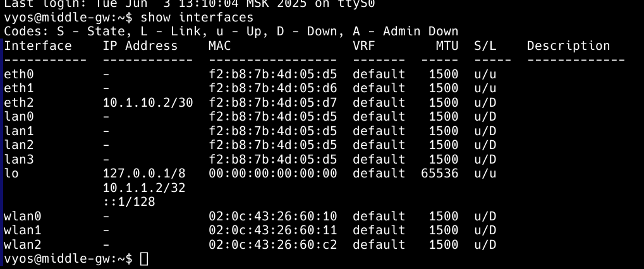Click the Interface column header

pyautogui.click(x=38, y=45)
